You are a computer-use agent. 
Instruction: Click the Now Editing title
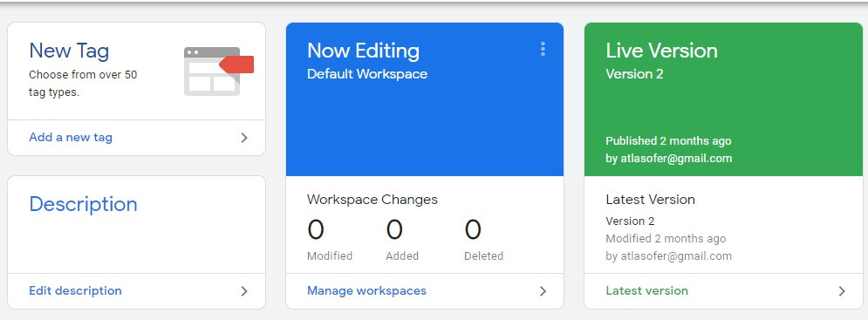(x=363, y=51)
